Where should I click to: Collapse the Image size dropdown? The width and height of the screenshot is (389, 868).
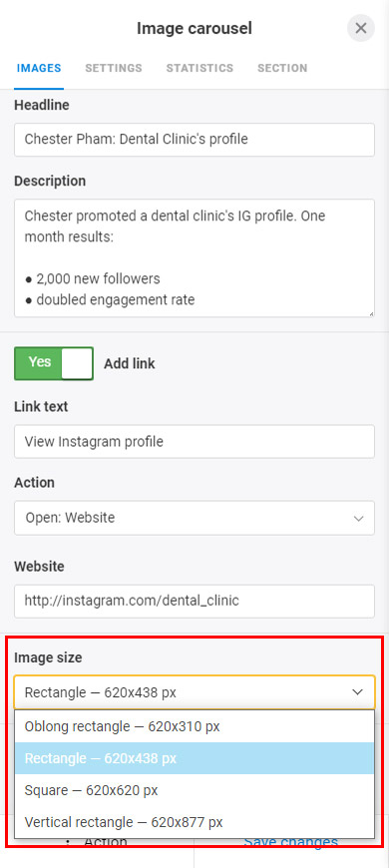194,692
